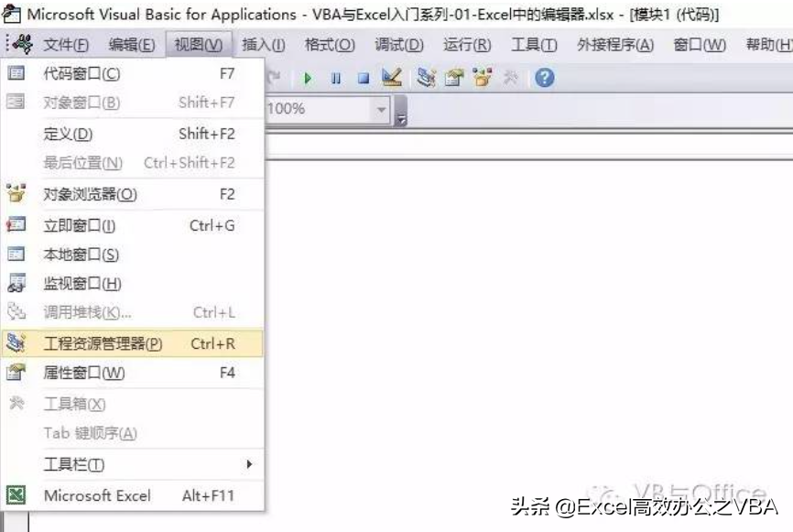Select 属性窗口(W) menu entry
The width and height of the screenshot is (793, 532).
coord(133,374)
